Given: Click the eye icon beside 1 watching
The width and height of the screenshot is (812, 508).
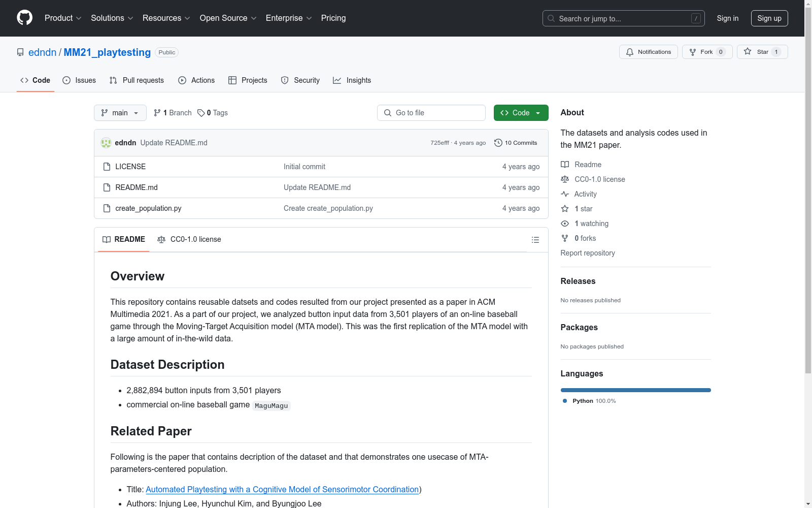Looking at the screenshot, I should (565, 224).
